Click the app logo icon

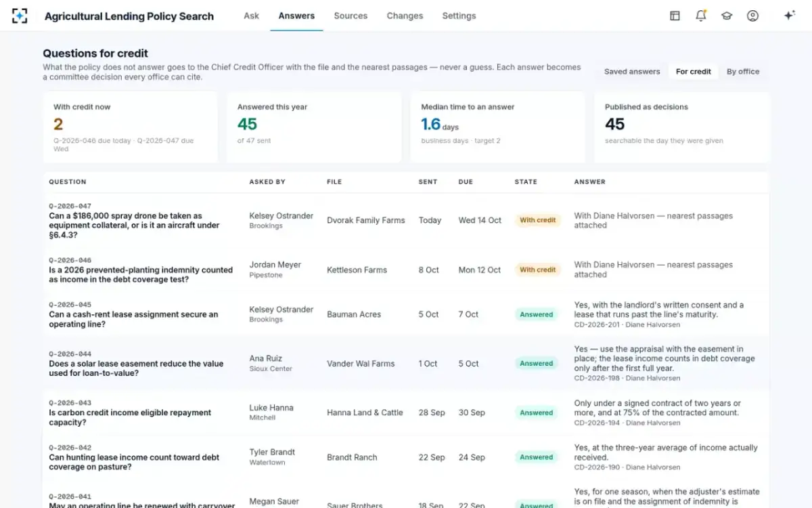20,16
